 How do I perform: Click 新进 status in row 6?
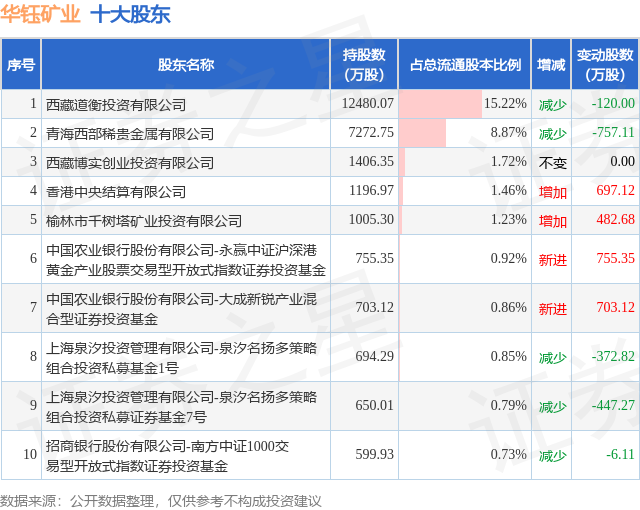(552, 260)
